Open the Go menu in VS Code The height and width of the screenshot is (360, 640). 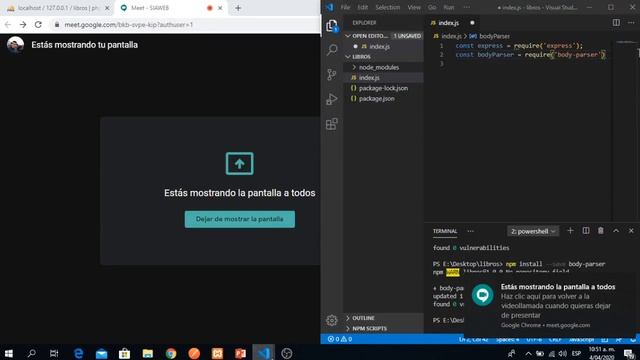[x=432, y=7]
